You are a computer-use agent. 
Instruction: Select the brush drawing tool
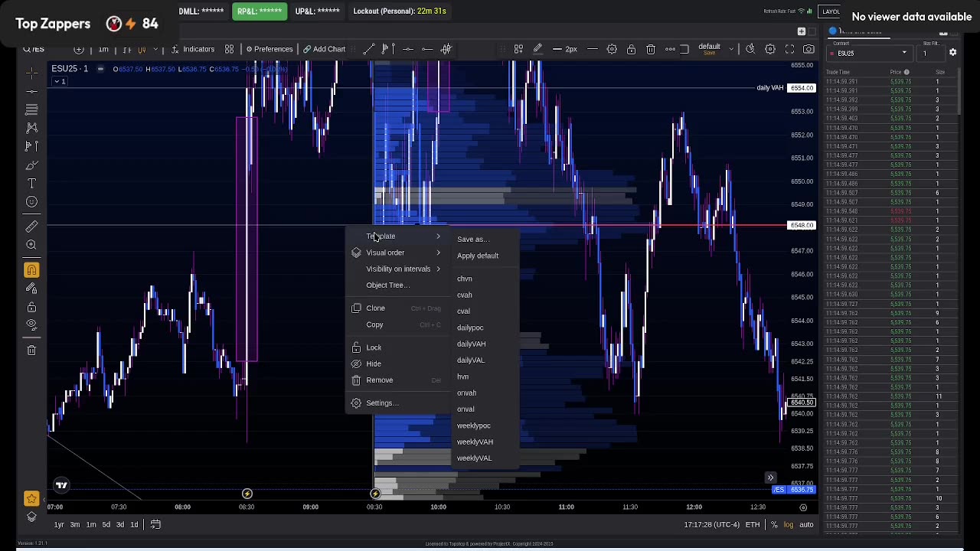tap(31, 165)
